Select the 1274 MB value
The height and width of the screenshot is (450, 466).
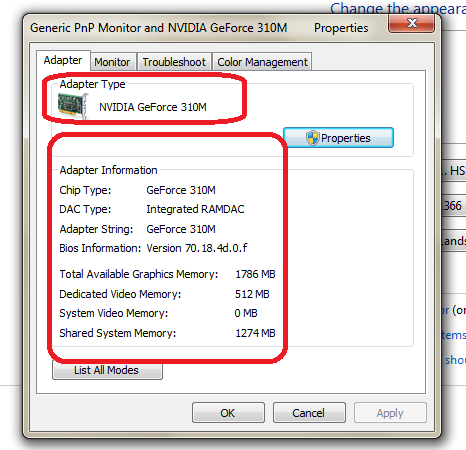(x=255, y=333)
